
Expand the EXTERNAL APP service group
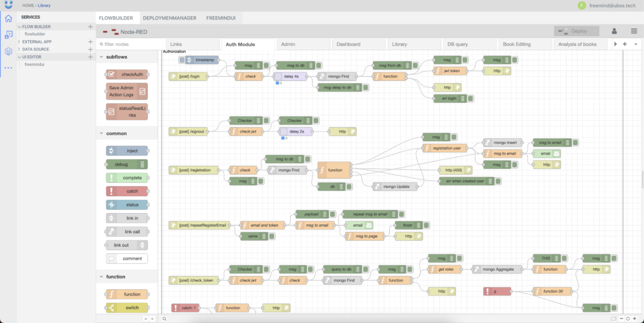19,42
